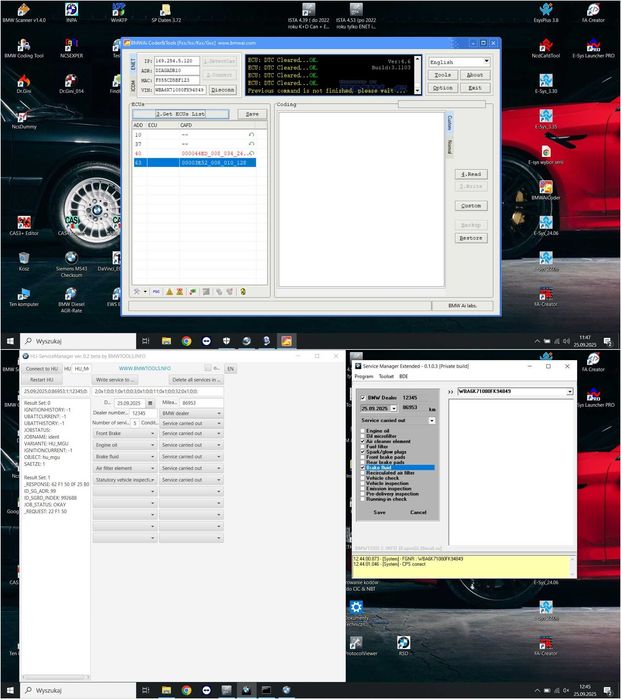Open the date picker dropdown showing 25.09.2025
The height and width of the screenshot is (699, 621).
pyautogui.click(x=394, y=408)
